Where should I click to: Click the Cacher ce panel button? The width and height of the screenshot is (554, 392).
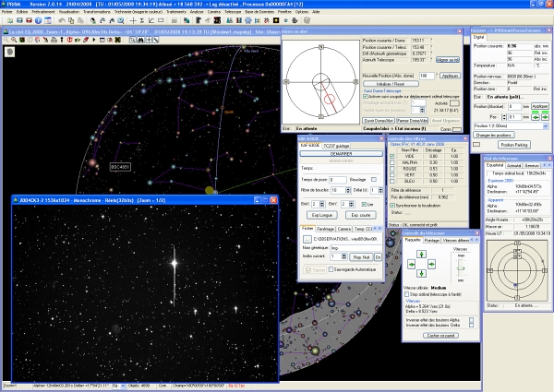[440, 336]
